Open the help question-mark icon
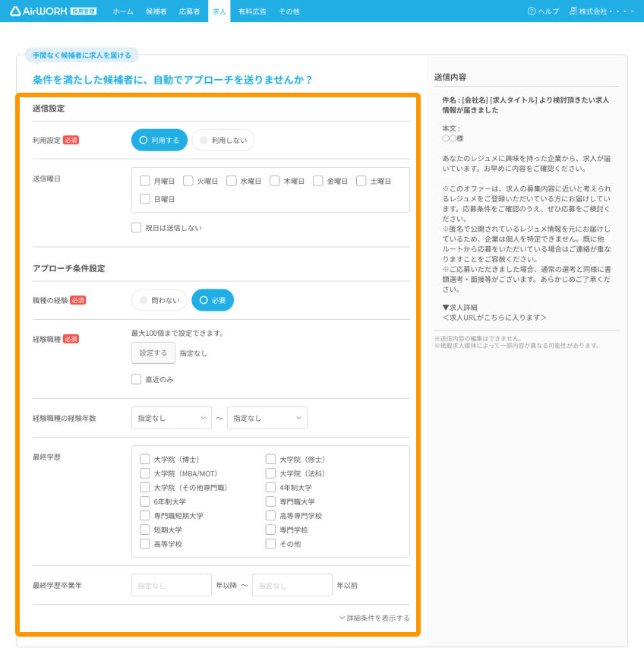 [532, 11]
